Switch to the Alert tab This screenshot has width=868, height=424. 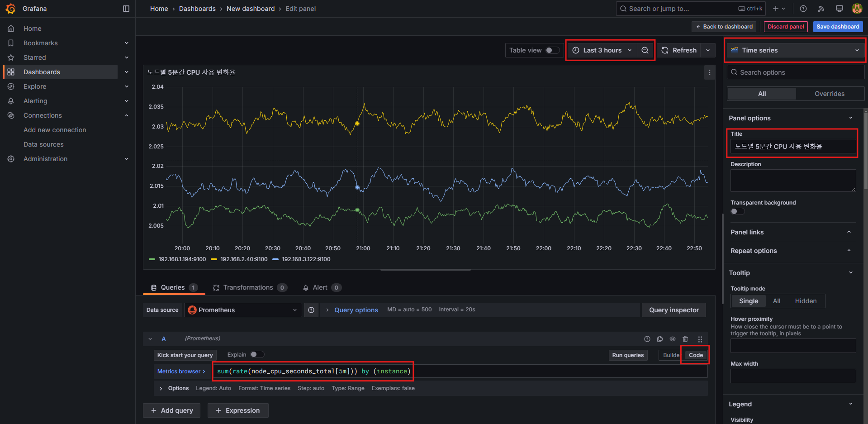[x=322, y=287]
